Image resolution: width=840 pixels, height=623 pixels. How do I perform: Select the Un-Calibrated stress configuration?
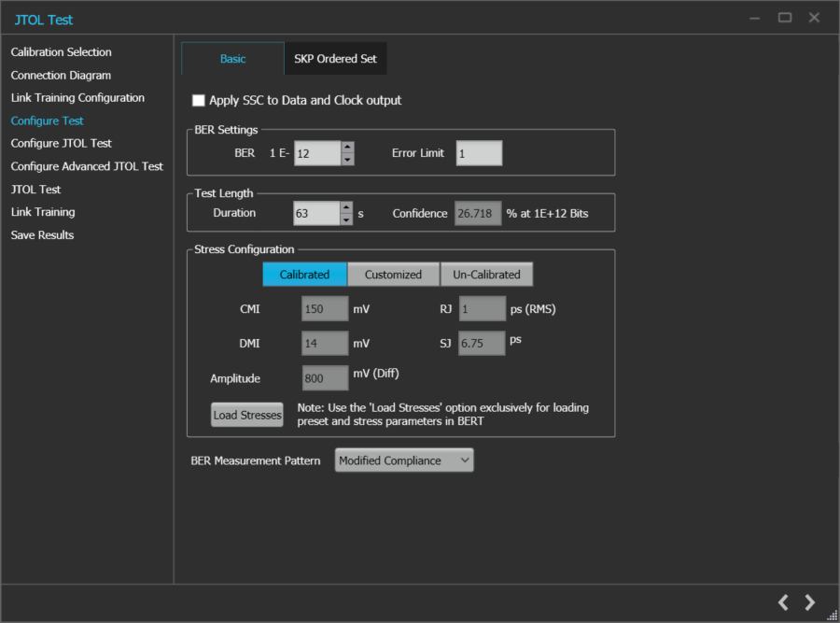click(x=486, y=274)
